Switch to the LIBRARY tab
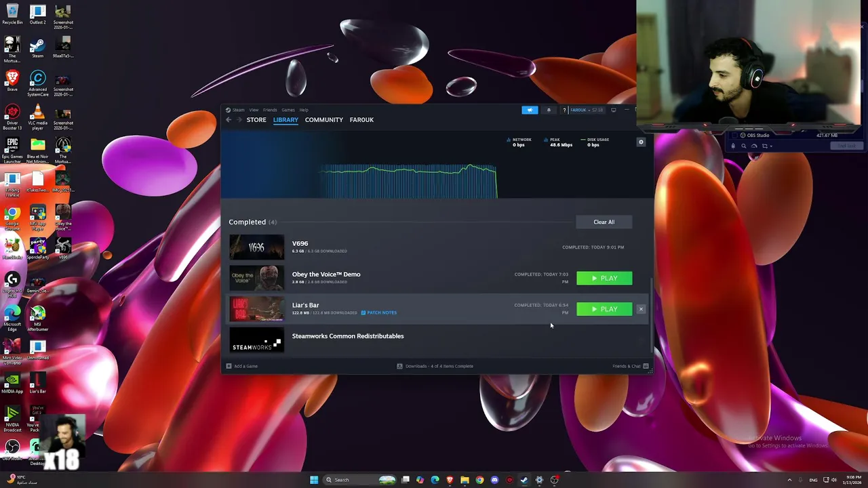The width and height of the screenshot is (868, 488). (x=285, y=120)
